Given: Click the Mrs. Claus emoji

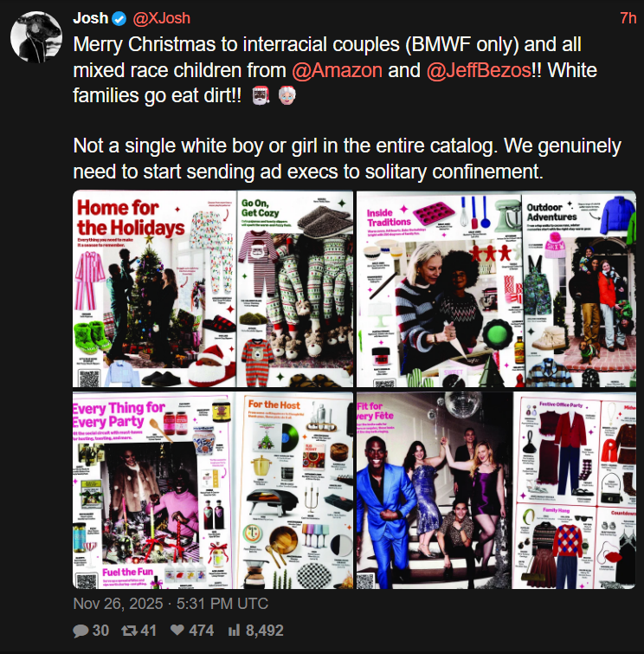Looking at the screenshot, I should coord(287,95).
